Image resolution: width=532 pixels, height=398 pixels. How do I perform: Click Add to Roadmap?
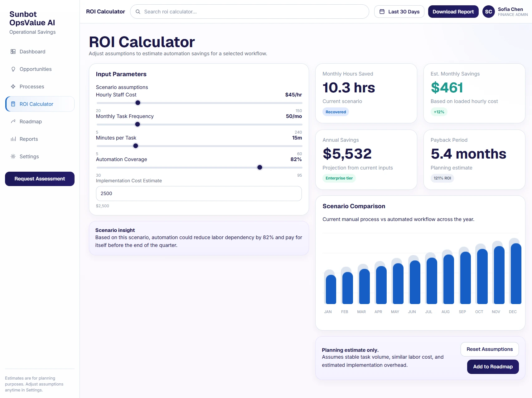[x=493, y=367]
